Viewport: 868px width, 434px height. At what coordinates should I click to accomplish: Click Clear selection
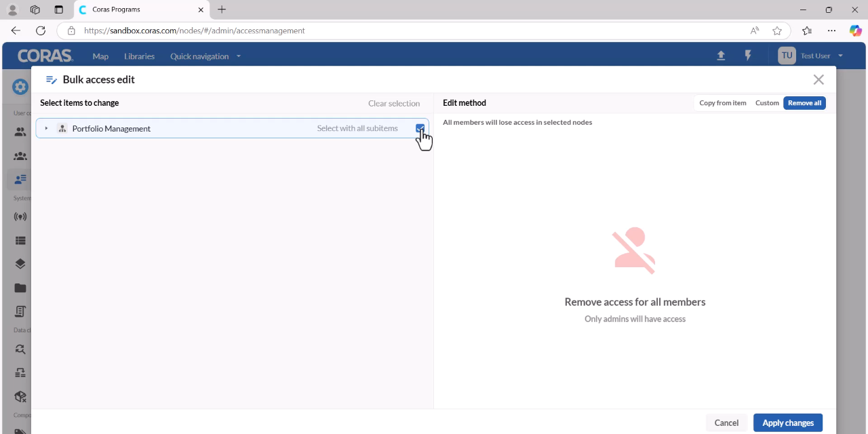coord(394,103)
